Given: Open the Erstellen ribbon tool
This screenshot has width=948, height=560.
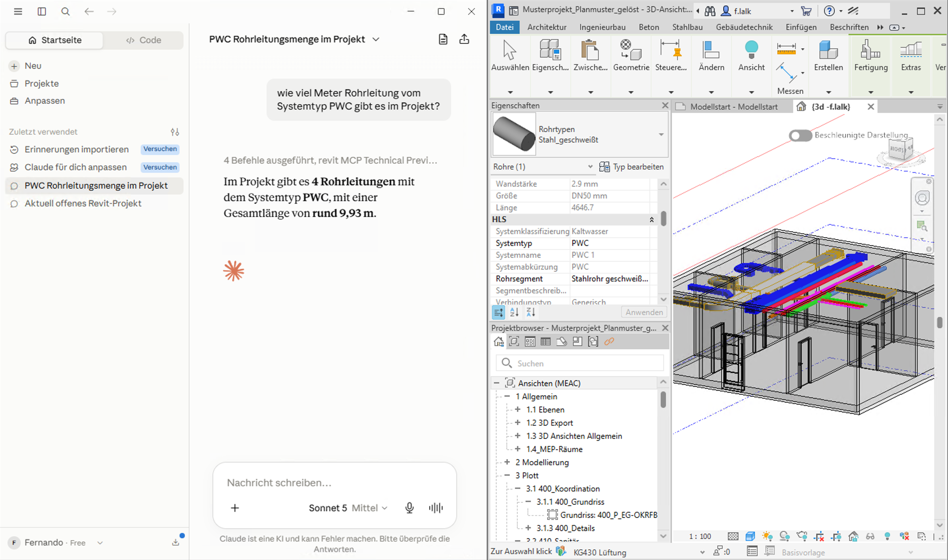Looking at the screenshot, I should [828, 49].
